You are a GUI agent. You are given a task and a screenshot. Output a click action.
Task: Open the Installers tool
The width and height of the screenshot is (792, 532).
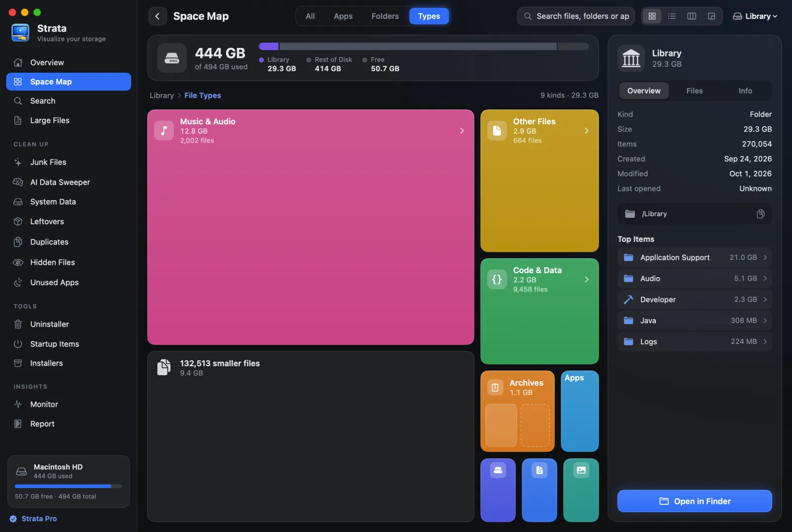[68, 363]
